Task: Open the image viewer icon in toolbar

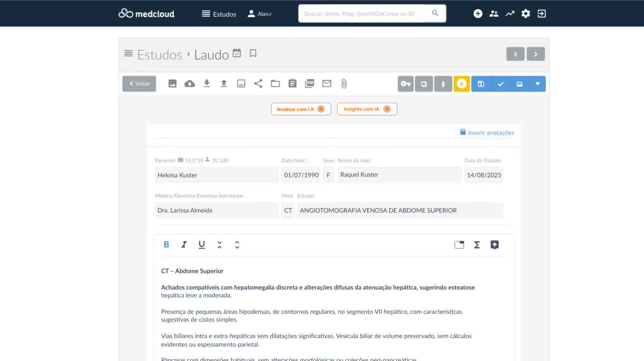Action: point(172,83)
